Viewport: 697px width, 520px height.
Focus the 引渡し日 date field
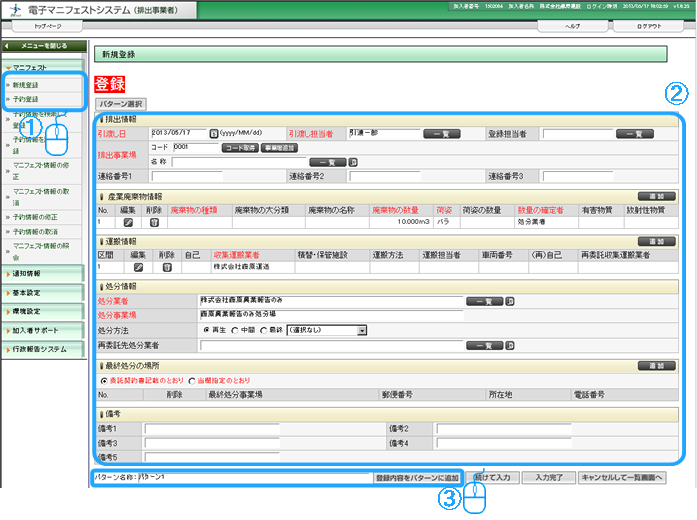[x=179, y=133]
